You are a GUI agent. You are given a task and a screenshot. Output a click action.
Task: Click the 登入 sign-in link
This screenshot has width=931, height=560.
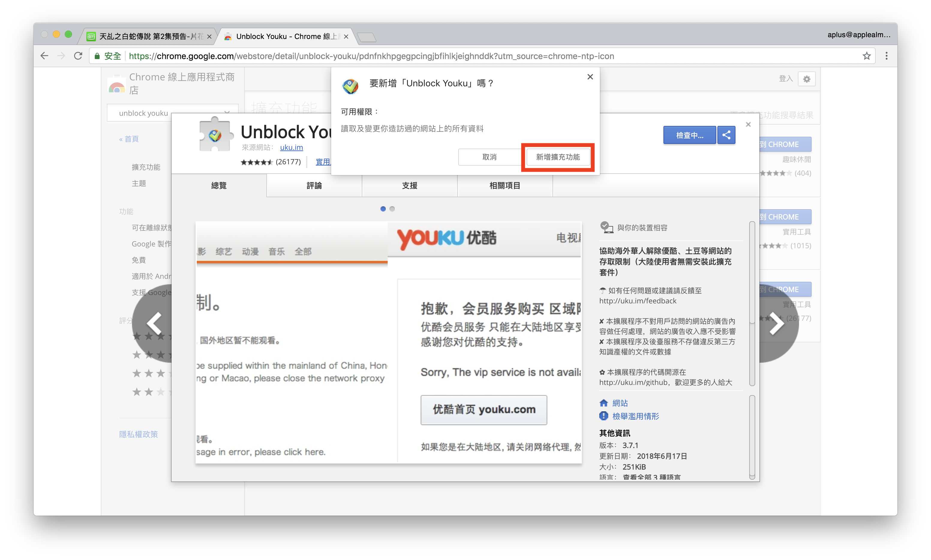click(x=786, y=79)
